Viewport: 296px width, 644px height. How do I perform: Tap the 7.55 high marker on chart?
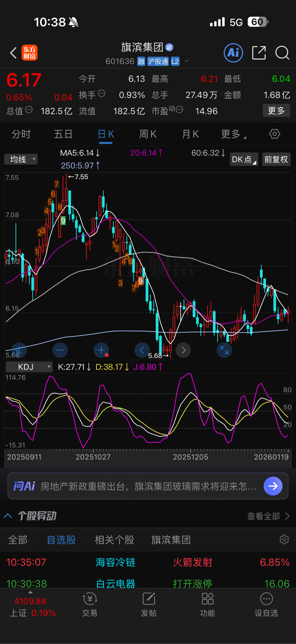78,177
